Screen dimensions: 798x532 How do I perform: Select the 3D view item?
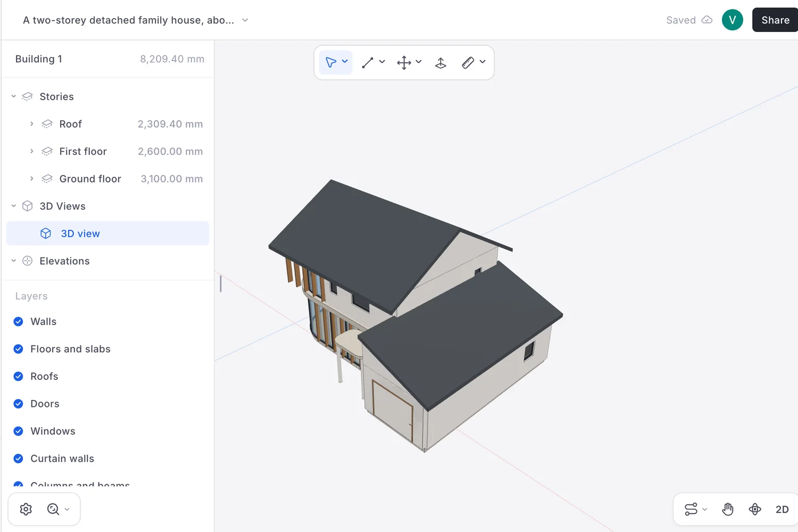[107, 234]
